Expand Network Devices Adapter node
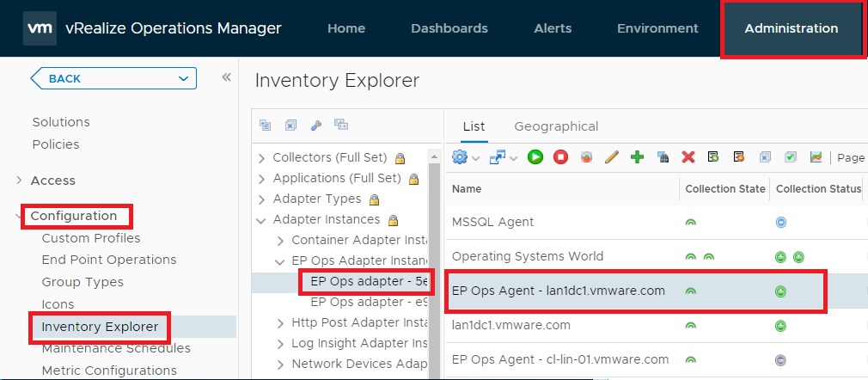 pos(281,365)
